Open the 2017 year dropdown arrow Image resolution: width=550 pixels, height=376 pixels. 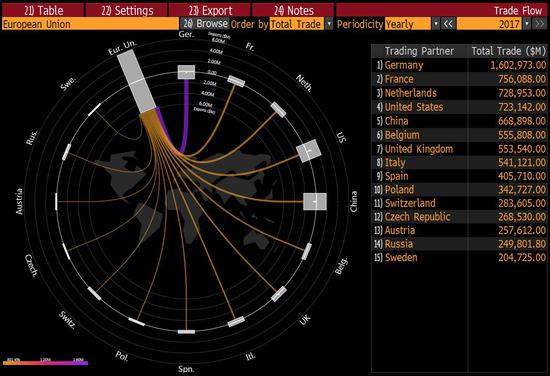coord(527,24)
